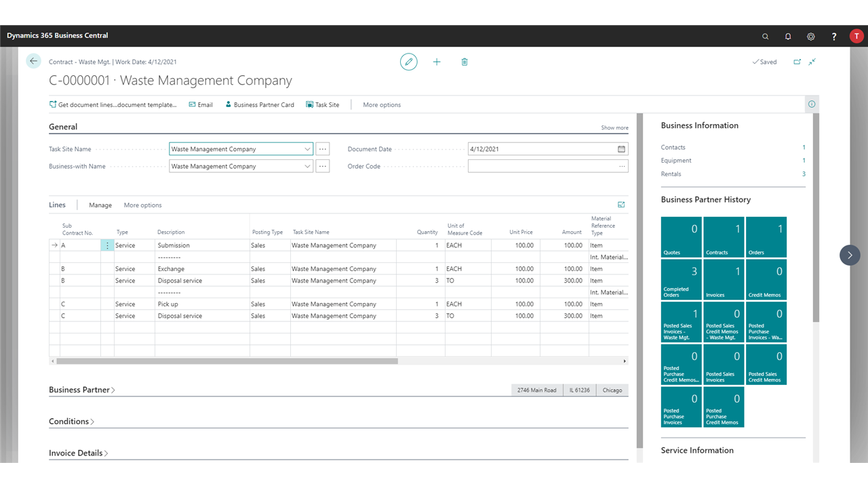
Task: Open the Completed Orders tile
Action: click(x=682, y=280)
